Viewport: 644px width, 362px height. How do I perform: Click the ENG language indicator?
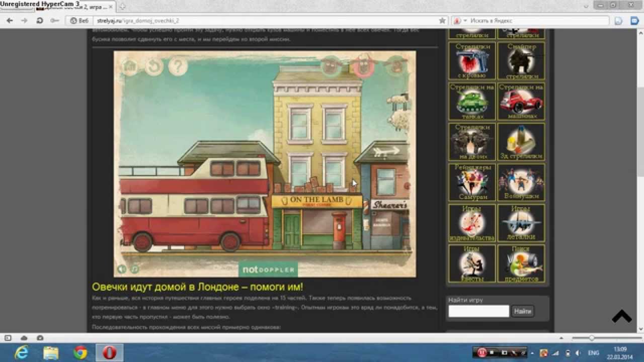[x=594, y=353]
